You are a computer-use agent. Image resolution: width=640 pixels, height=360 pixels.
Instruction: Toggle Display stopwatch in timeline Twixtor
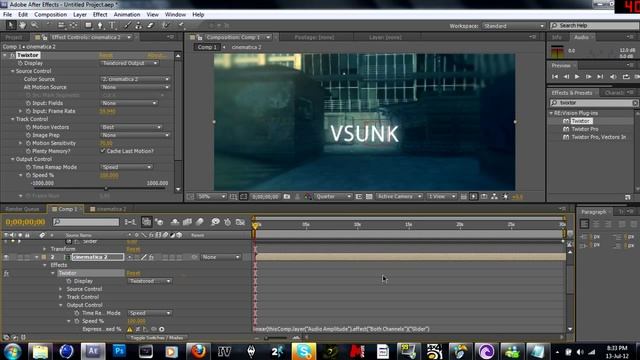[69, 281]
